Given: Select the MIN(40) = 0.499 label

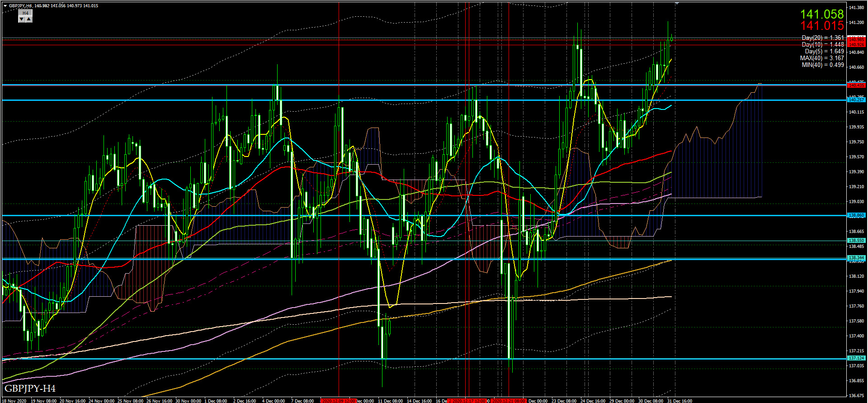Looking at the screenshot, I should pos(823,65).
